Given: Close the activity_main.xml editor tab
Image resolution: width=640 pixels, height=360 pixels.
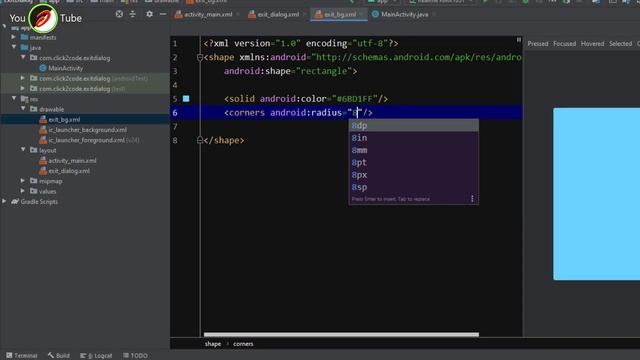Looking at the screenshot, I should click(238, 15).
